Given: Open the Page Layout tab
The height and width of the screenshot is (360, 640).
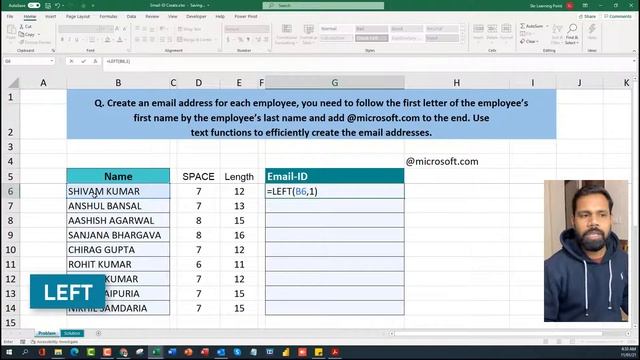Looking at the screenshot, I should (x=78, y=16).
